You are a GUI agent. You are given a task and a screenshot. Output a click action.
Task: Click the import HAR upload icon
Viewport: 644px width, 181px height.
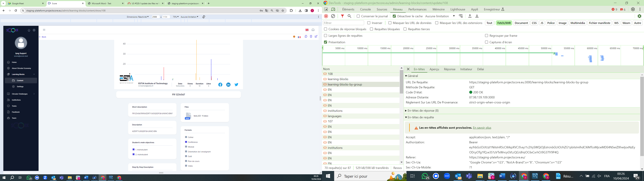(470, 16)
